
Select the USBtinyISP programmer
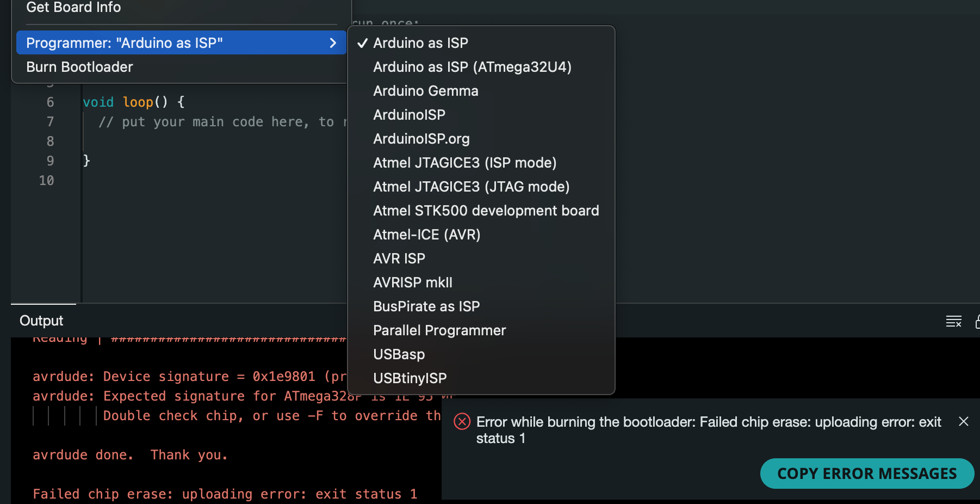click(x=410, y=378)
